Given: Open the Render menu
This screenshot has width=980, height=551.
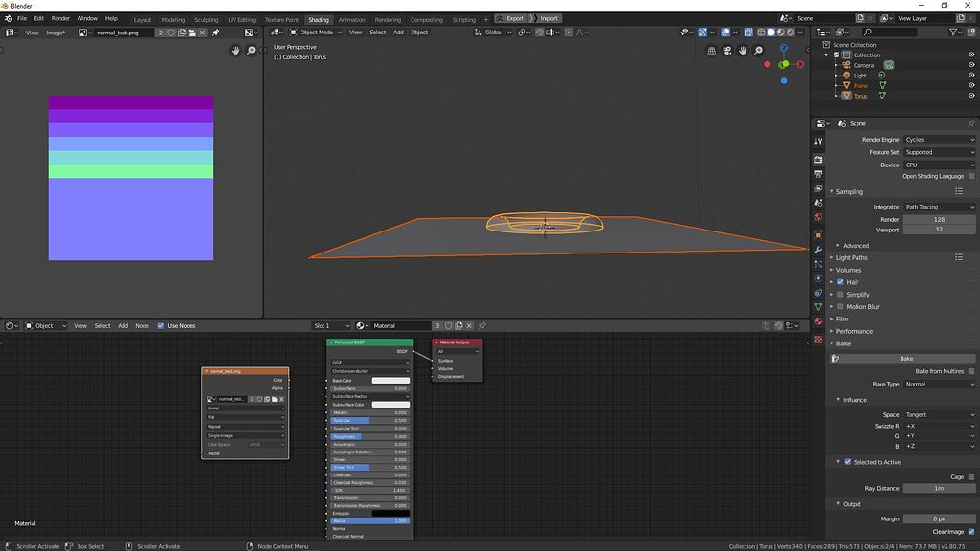Looking at the screenshot, I should (x=60, y=19).
